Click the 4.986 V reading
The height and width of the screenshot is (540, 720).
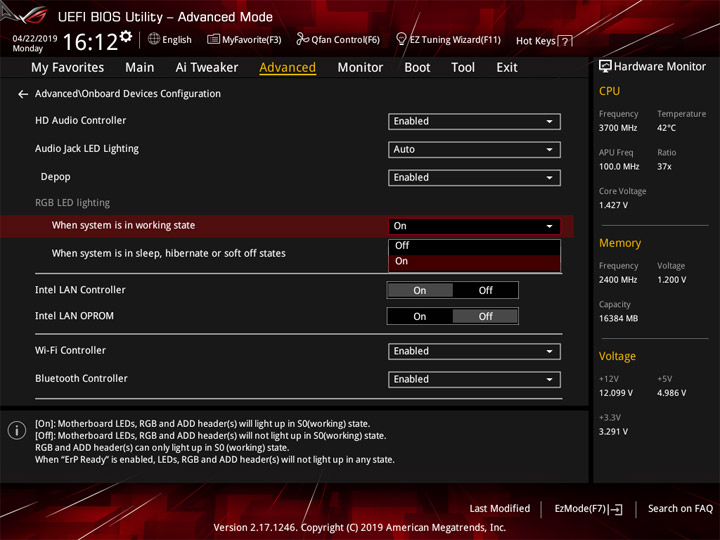(x=671, y=393)
